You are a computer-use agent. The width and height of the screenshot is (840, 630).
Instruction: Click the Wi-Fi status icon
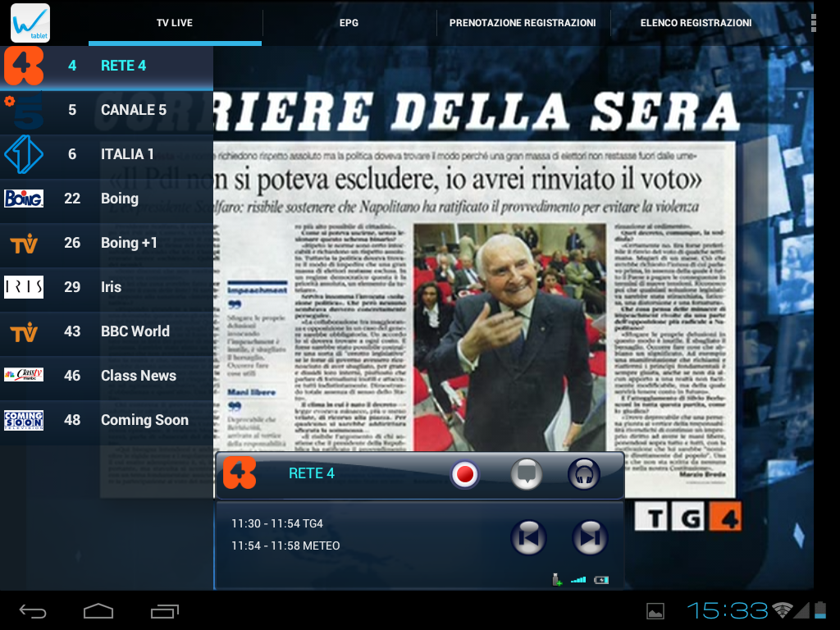pyautogui.click(x=782, y=610)
